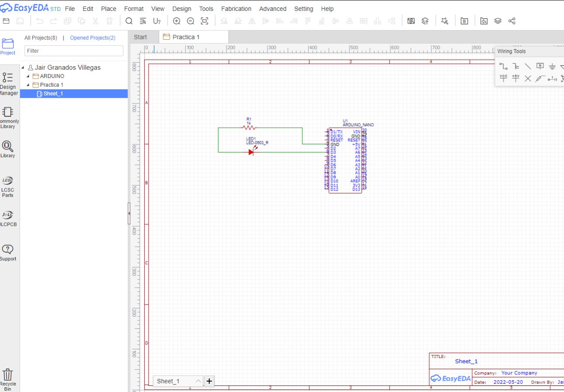Collapse the Practica 1 project tree
This screenshot has width=564, height=392.
[x=27, y=85]
